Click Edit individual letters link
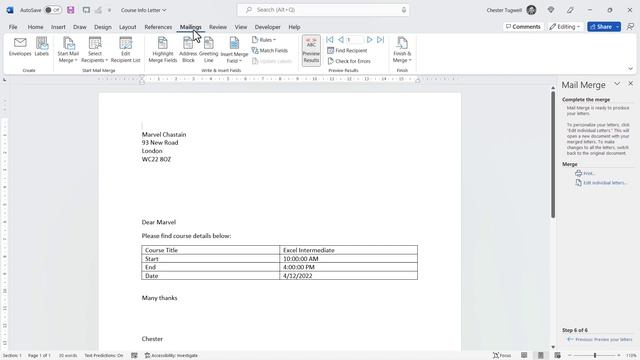Image resolution: width=640 pixels, height=360 pixels. point(601,183)
